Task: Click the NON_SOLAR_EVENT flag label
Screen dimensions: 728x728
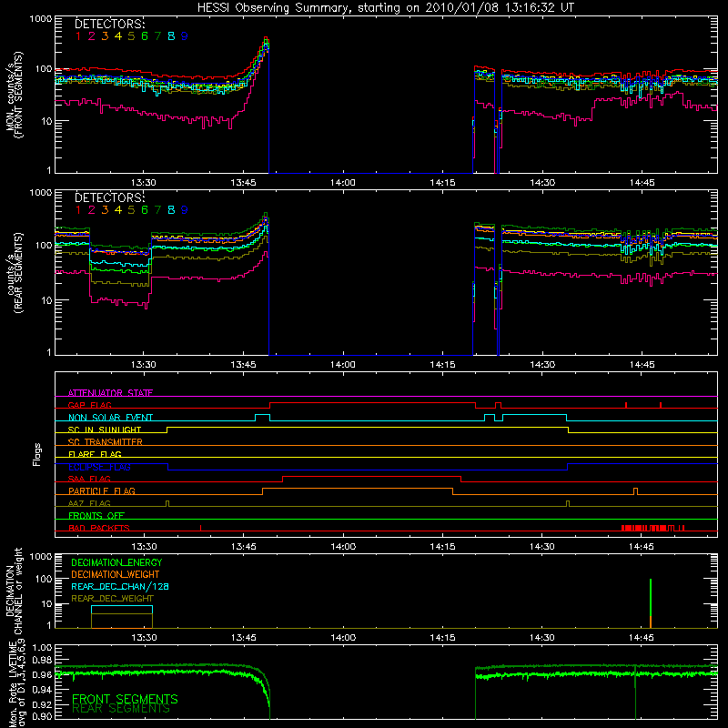Action: pos(110,418)
